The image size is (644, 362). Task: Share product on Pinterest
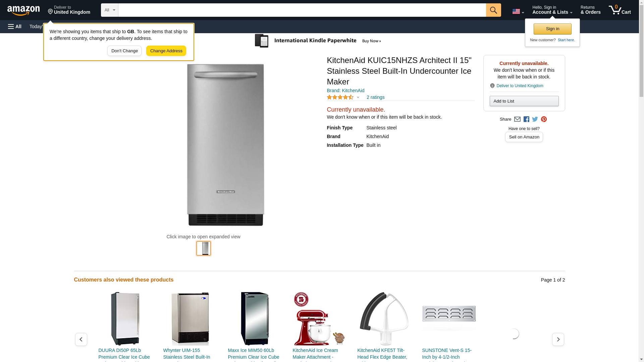pos(544,119)
